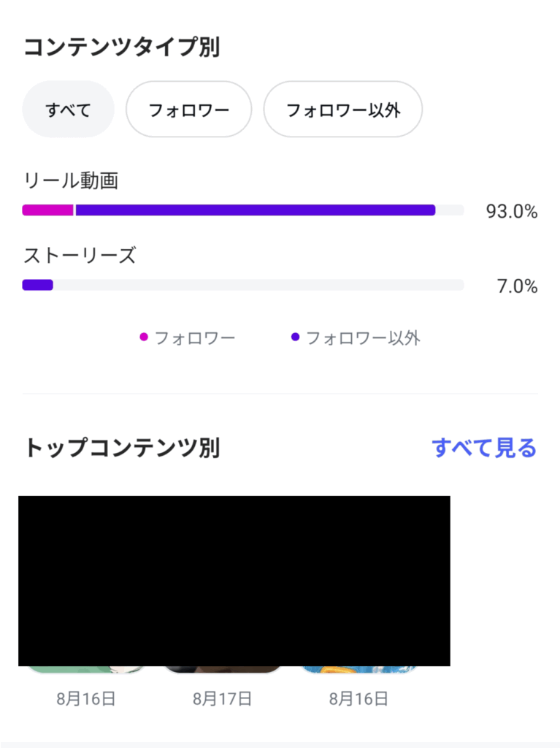The width and height of the screenshot is (560, 748).
Task: Click the フォロワー以外 legend label text
Action: [363, 338]
